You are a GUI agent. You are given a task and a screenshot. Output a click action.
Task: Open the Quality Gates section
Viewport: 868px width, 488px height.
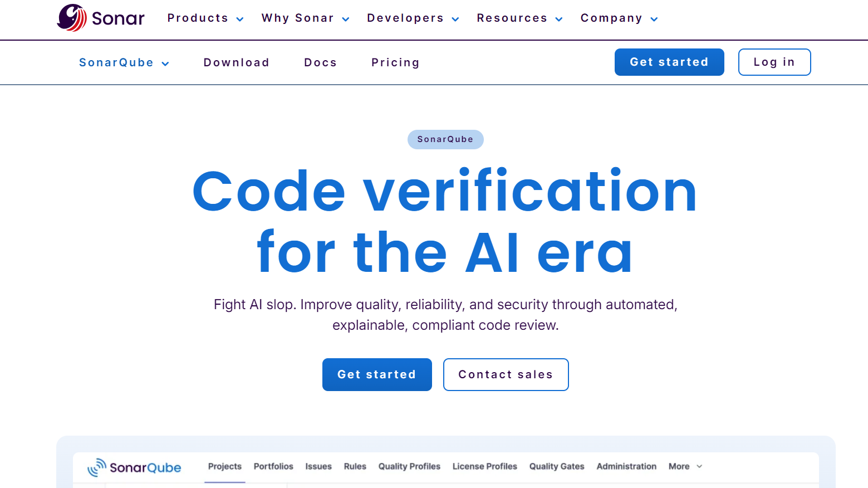[556, 466]
